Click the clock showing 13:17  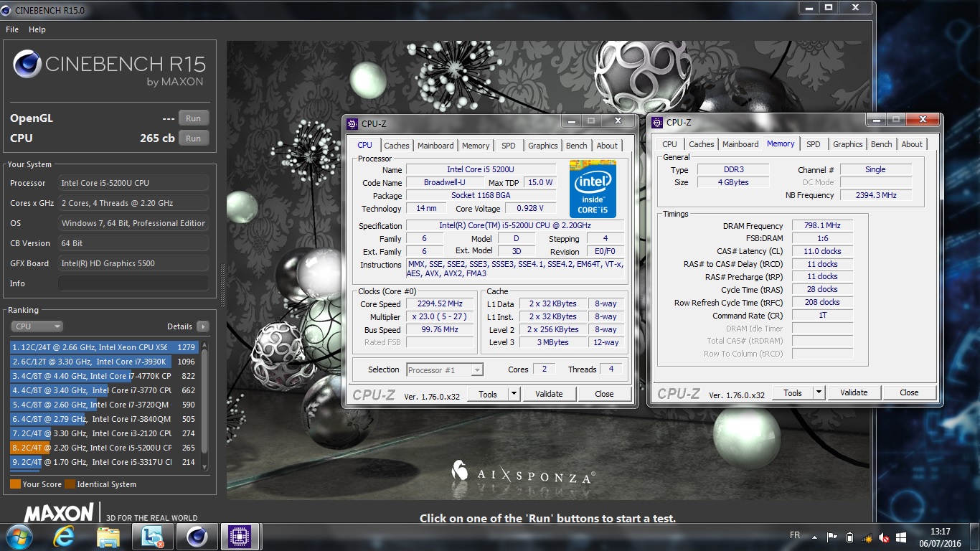point(941,532)
